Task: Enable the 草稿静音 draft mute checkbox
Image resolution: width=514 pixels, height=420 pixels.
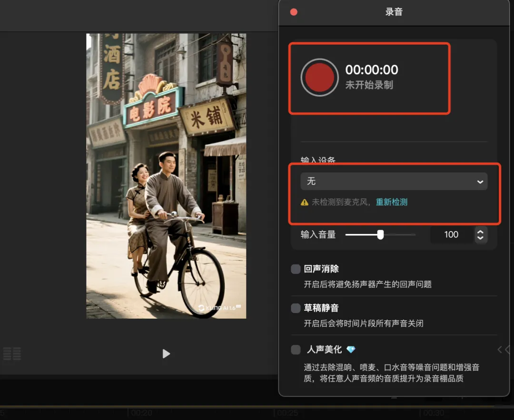Action: (x=296, y=308)
